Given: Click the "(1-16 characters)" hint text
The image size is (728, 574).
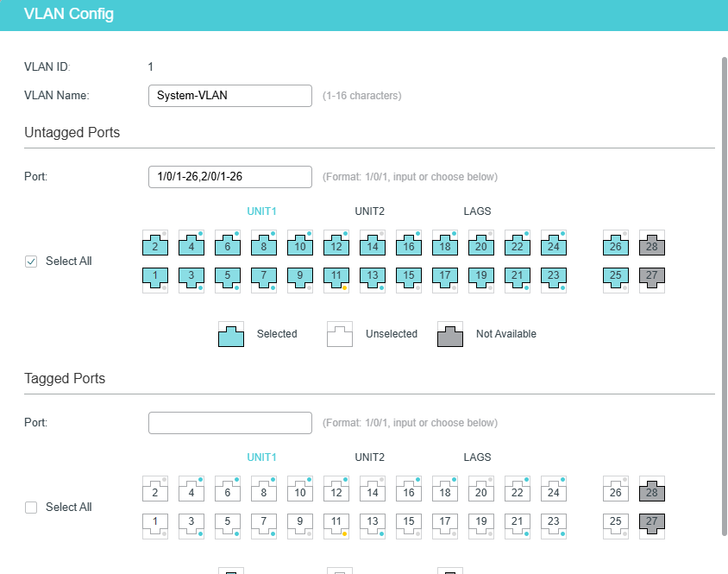Looking at the screenshot, I should tap(362, 96).
